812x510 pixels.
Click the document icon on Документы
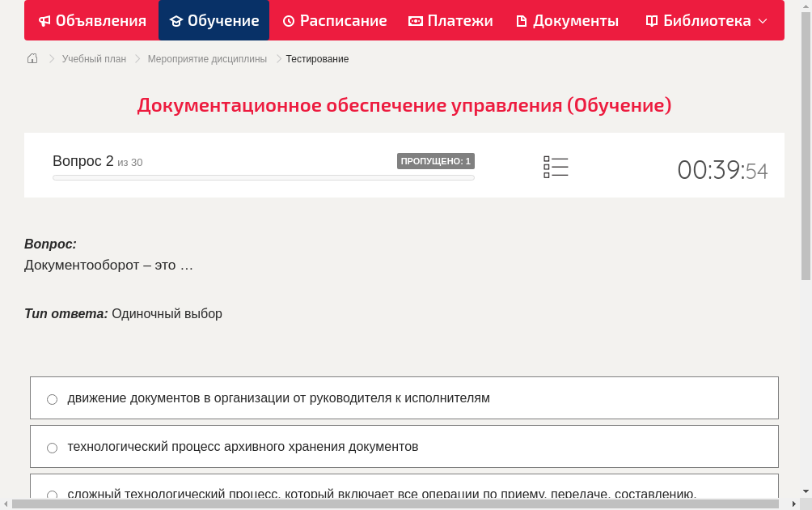click(x=524, y=20)
